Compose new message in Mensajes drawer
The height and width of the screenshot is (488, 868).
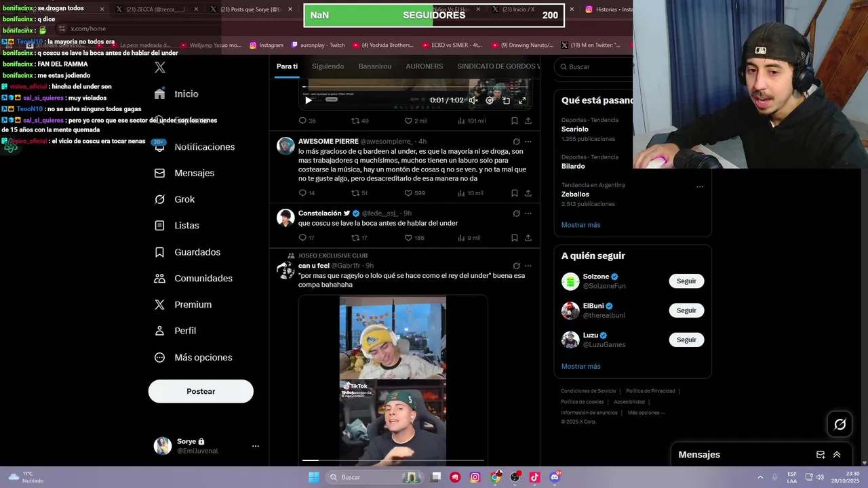[821, 455]
